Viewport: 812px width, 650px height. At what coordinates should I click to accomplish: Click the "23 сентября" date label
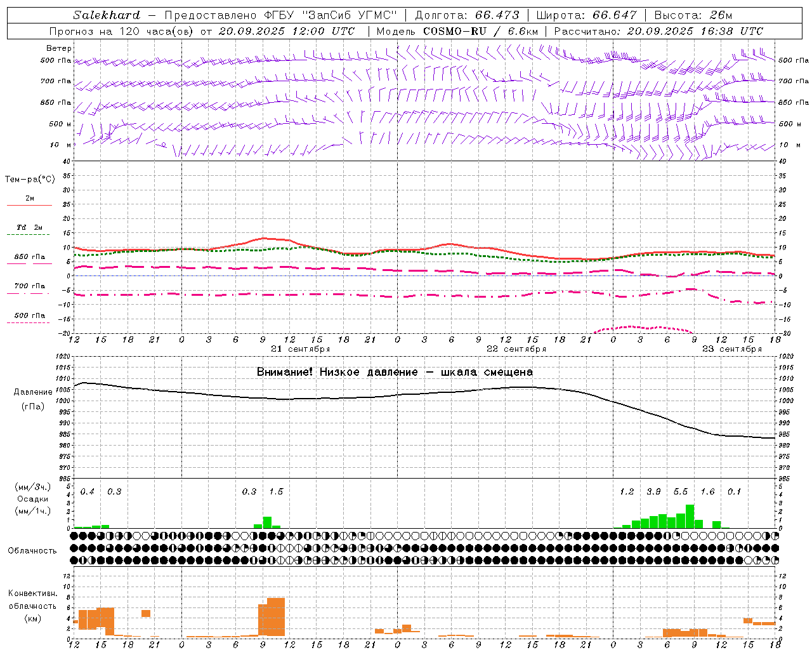click(732, 349)
